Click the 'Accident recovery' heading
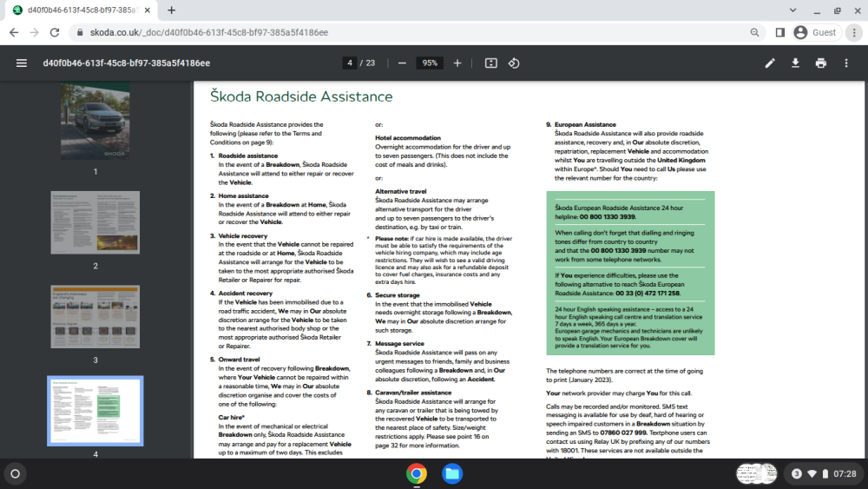The image size is (868, 489). click(246, 294)
